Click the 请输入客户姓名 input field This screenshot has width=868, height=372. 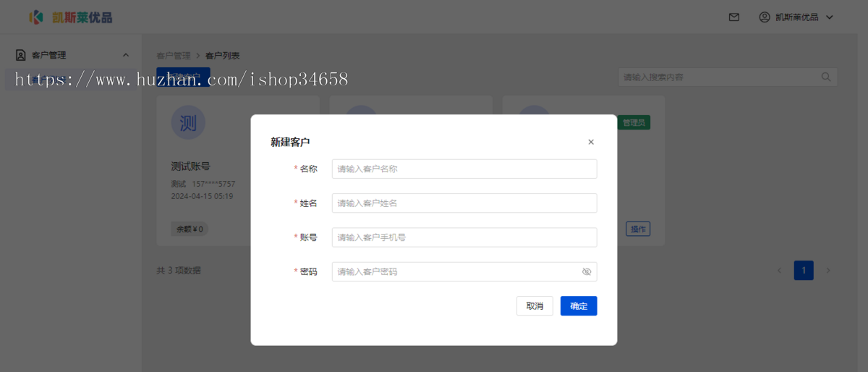pyautogui.click(x=464, y=203)
